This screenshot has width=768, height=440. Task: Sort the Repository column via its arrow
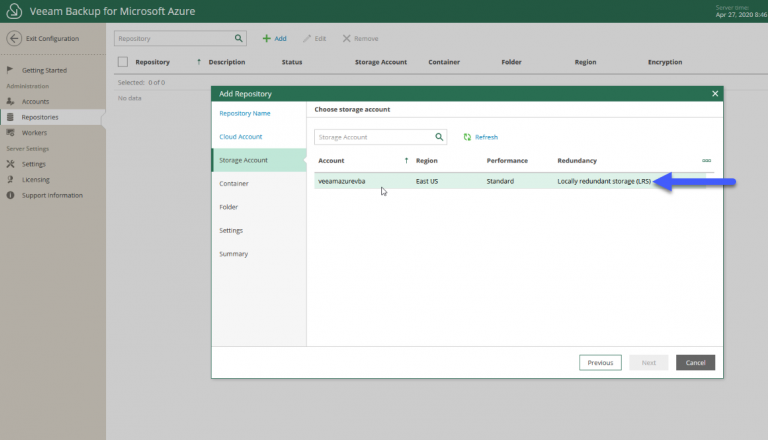198,62
